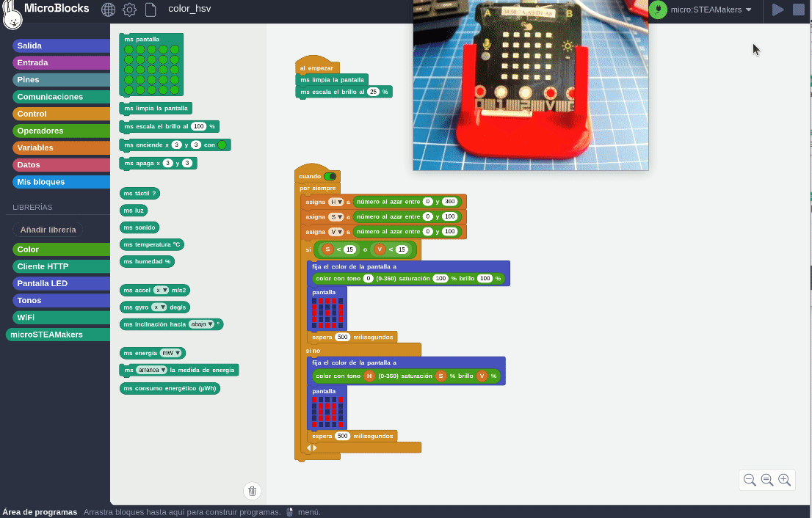
Task: Stop all scripts with the stop button
Action: point(799,10)
